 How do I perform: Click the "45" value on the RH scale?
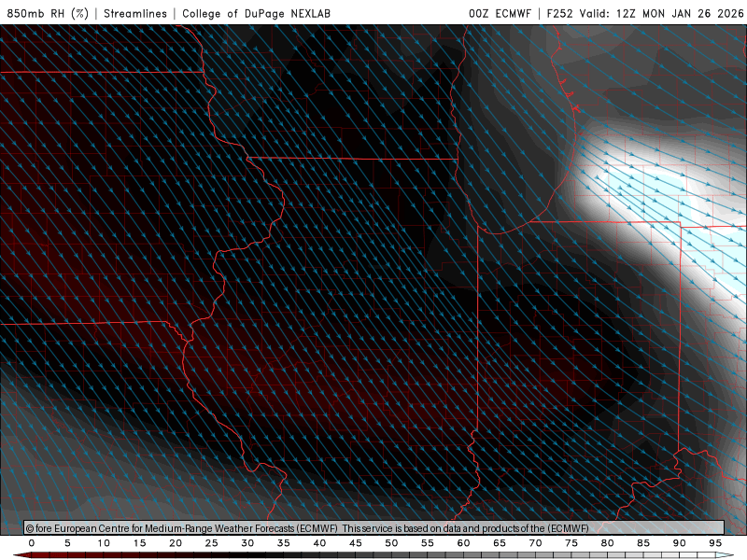[x=356, y=543]
